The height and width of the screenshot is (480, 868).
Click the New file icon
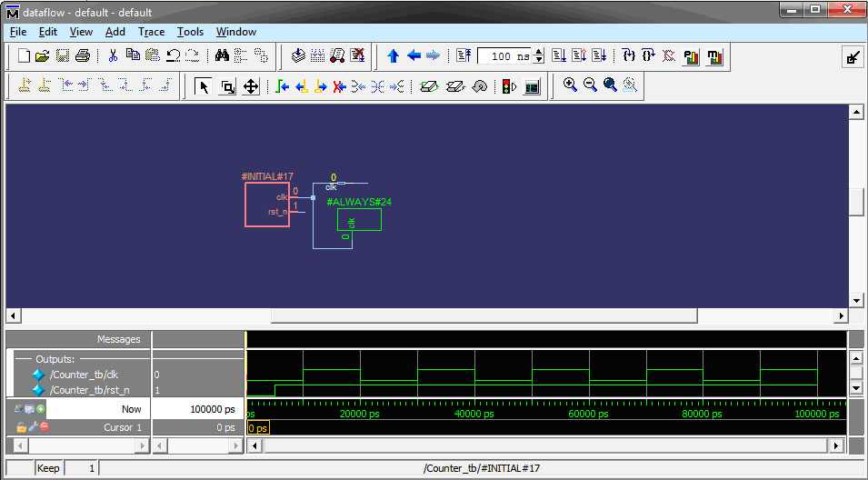point(24,55)
